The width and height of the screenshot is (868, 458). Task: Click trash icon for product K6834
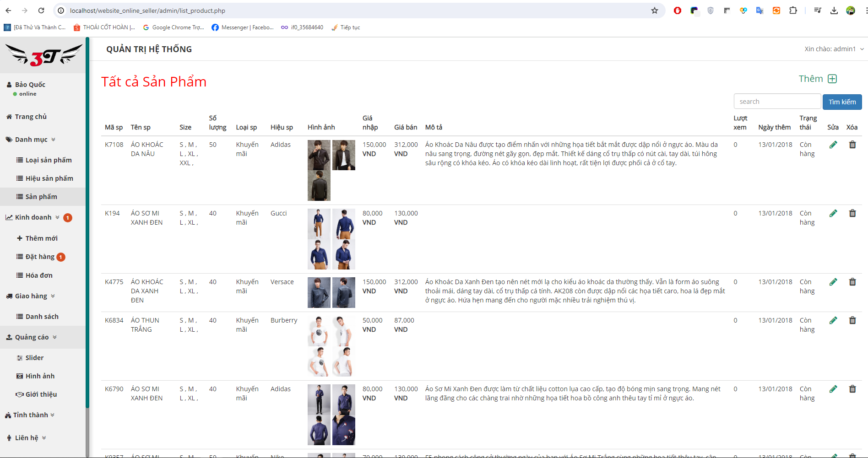coord(852,320)
